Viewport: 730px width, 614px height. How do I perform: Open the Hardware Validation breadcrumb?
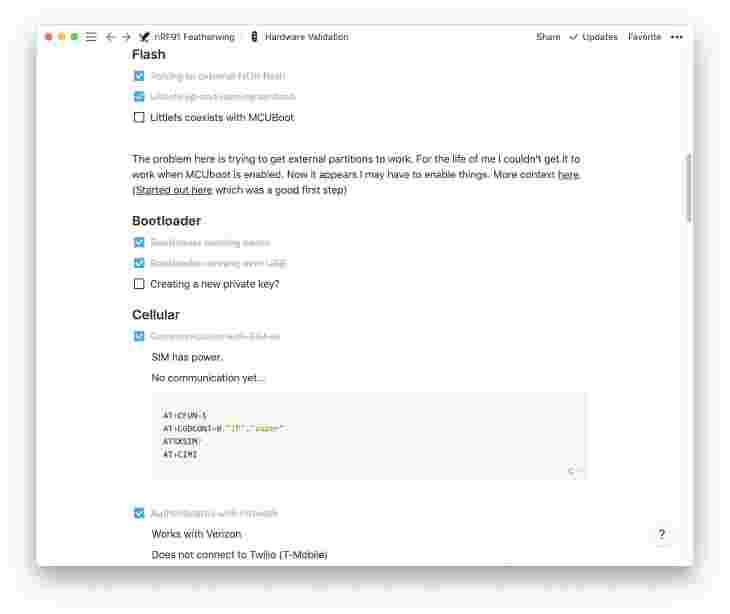(306, 37)
